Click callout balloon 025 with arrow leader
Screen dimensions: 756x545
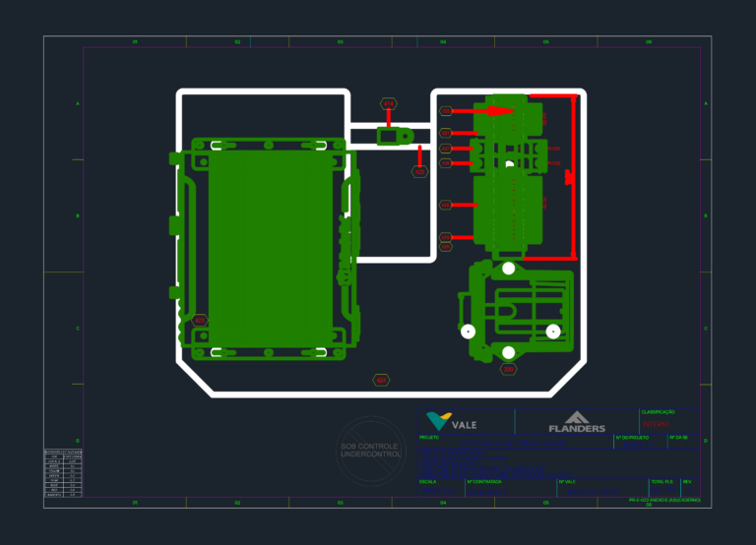click(446, 111)
